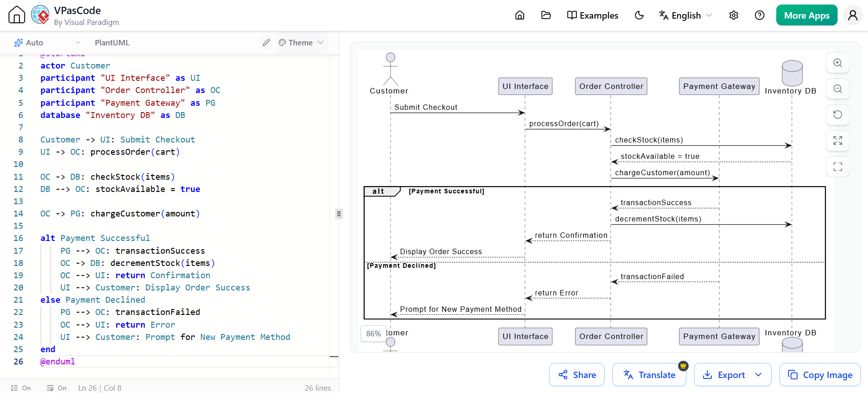Expand the English language dropdown

click(685, 15)
